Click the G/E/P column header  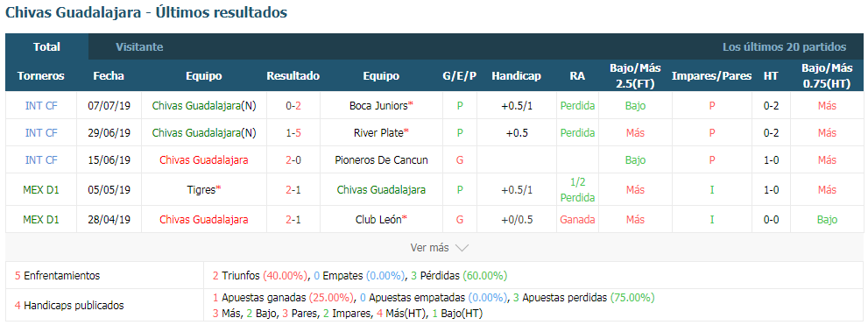460,76
